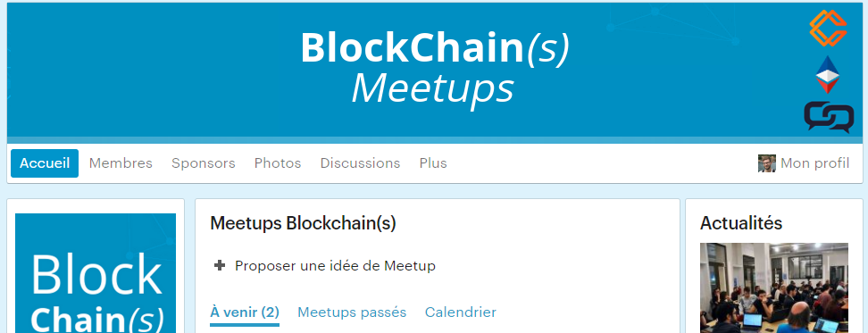
Task: Open the Actualités meetup photo thumbnail
Action: pyautogui.click(x=774, y=287)
